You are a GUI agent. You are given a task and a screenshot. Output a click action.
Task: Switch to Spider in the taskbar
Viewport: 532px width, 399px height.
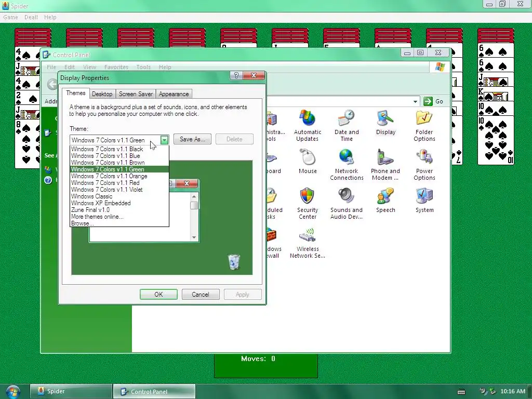tap(71, 391)
